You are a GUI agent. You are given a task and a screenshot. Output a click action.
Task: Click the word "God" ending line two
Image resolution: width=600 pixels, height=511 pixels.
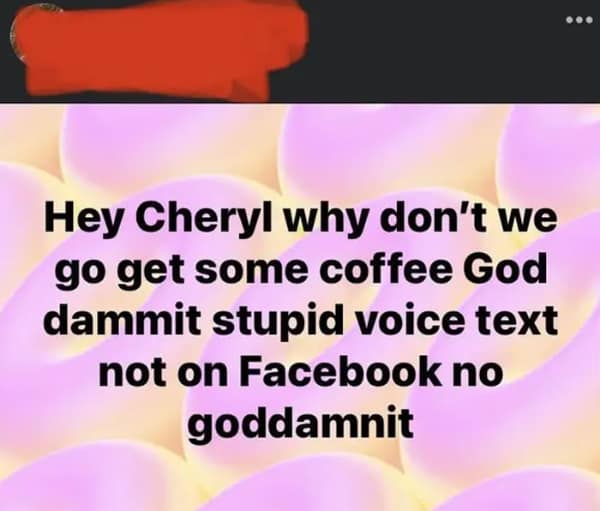tap(505, 268)
